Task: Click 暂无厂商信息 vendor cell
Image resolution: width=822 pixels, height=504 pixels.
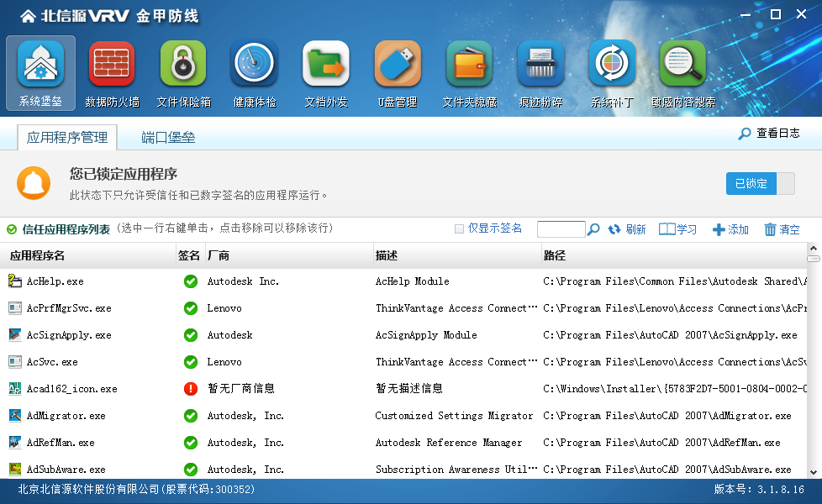Action: (x=241, y=389)
